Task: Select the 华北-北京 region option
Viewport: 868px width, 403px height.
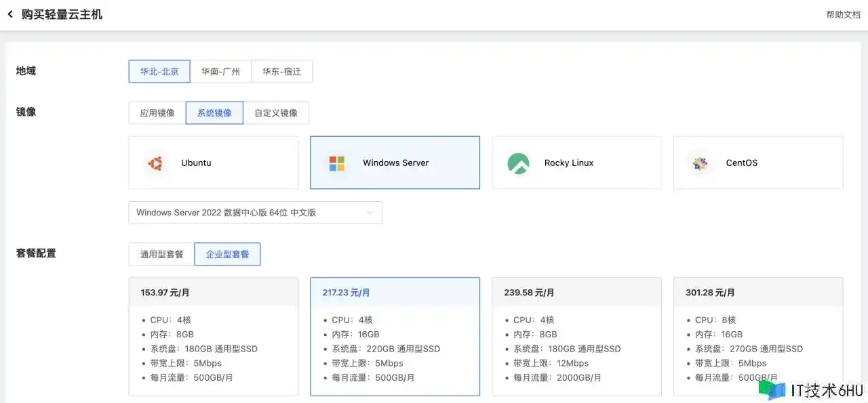Action: pos(159,71)
